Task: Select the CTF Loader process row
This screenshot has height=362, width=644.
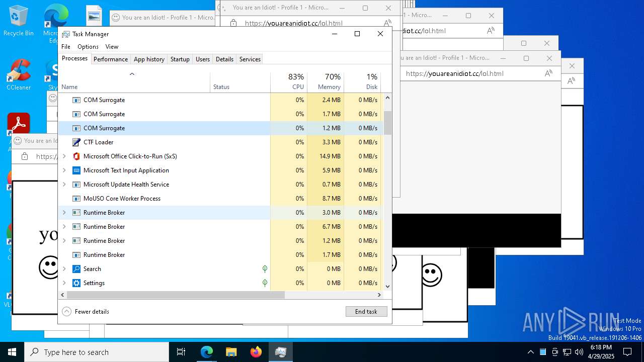Action: pyautogui.click(x=221, y=142)
